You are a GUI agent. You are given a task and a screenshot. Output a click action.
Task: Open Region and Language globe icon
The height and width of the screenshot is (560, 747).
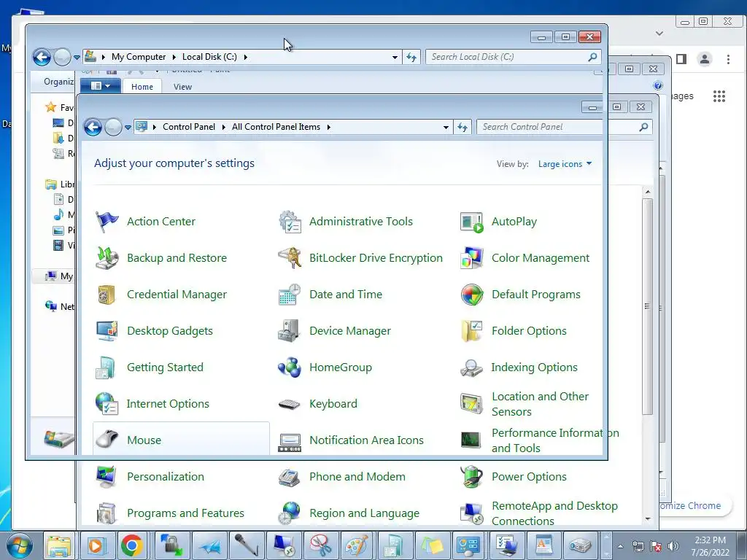point(290,513)
